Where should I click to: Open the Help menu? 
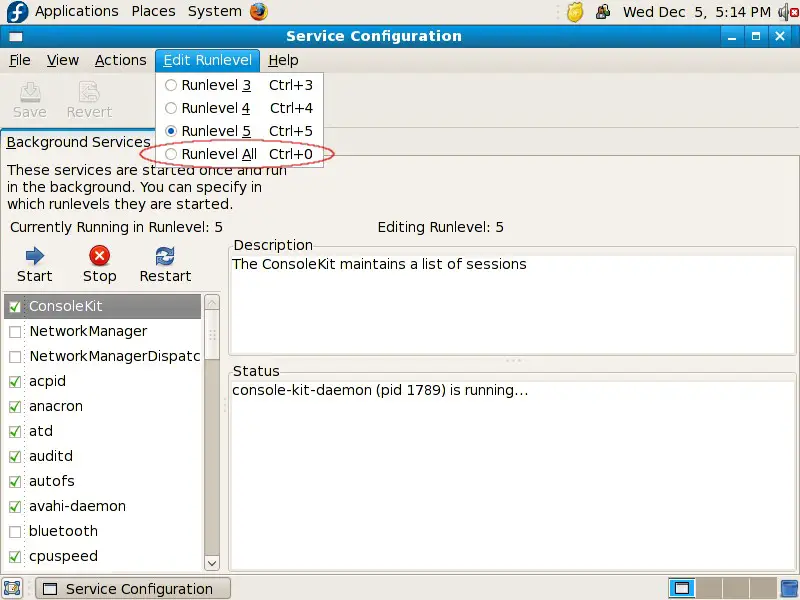tap(283, 60)
